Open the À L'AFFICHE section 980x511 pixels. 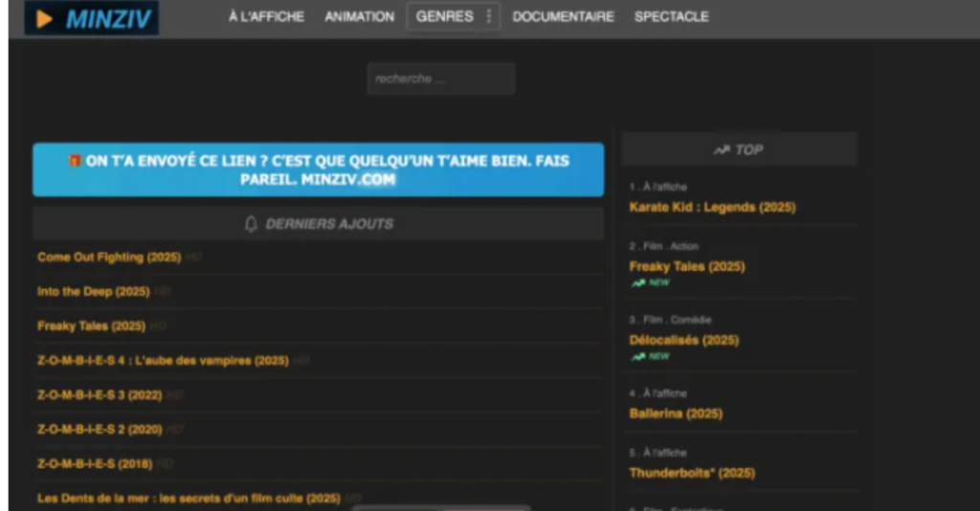(266, 16)
